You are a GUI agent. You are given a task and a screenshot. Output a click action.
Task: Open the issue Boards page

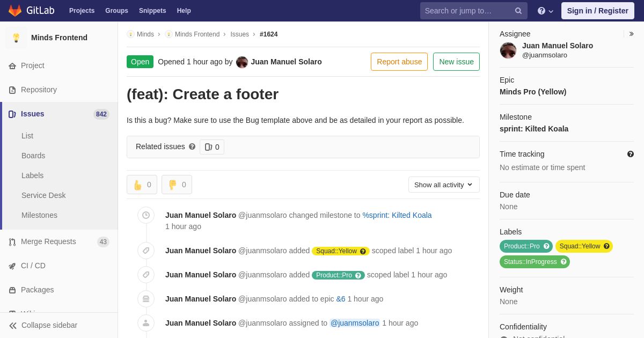pos(33,156)
